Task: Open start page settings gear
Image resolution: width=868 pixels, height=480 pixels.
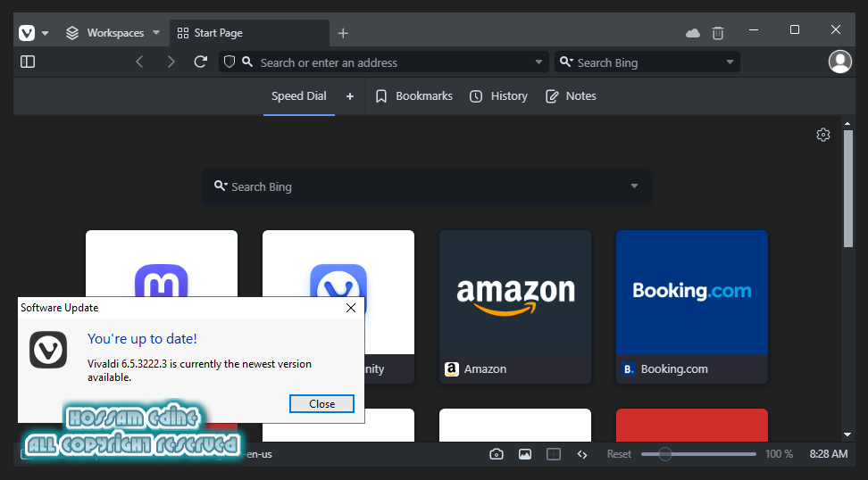Action: pos(823,135)
